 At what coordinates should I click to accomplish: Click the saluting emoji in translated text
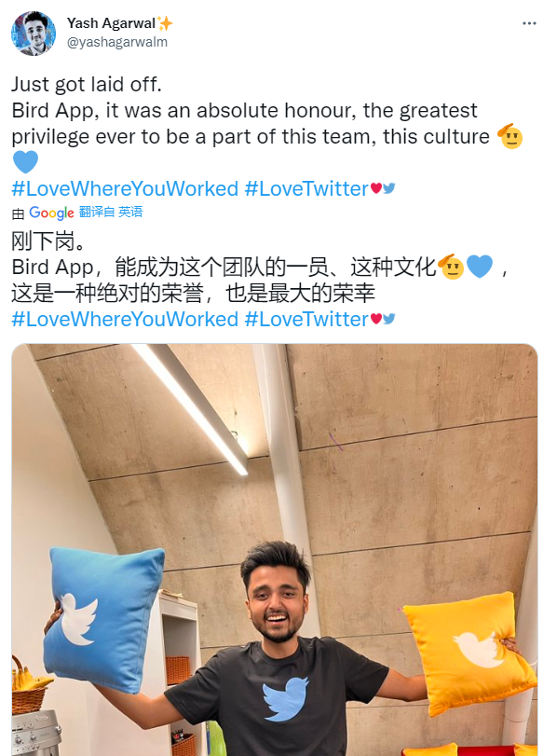point(452,267)
